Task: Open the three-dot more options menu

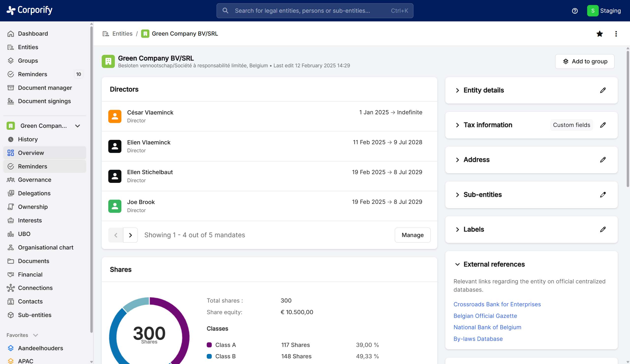Action: point(616,34)
